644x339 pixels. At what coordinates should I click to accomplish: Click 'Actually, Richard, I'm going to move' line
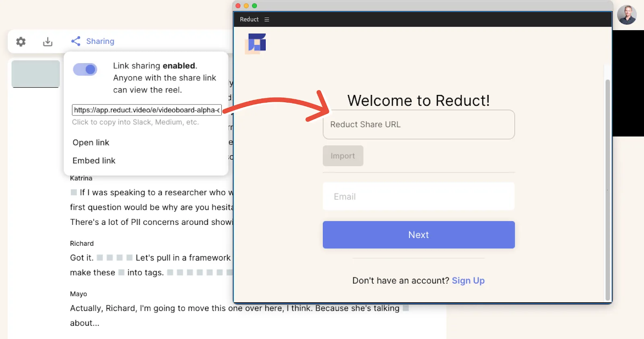coord(235,308)
